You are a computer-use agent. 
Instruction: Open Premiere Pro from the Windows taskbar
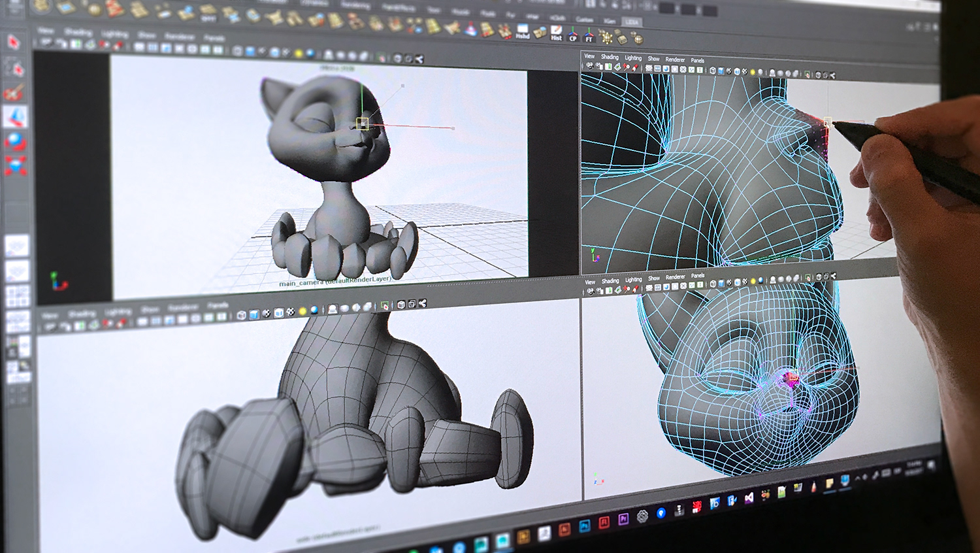click(x=623, y=519)
